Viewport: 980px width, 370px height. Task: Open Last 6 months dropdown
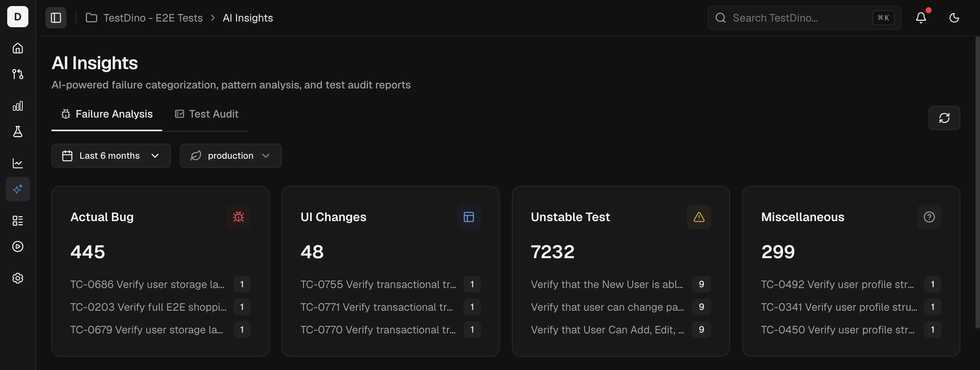click(x=111, y=156)
